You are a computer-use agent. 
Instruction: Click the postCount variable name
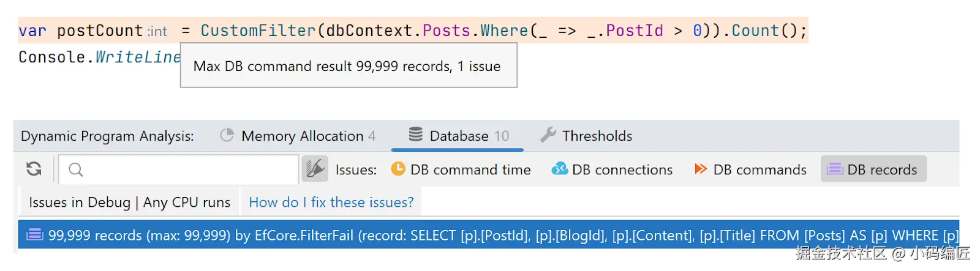(100, 31)
